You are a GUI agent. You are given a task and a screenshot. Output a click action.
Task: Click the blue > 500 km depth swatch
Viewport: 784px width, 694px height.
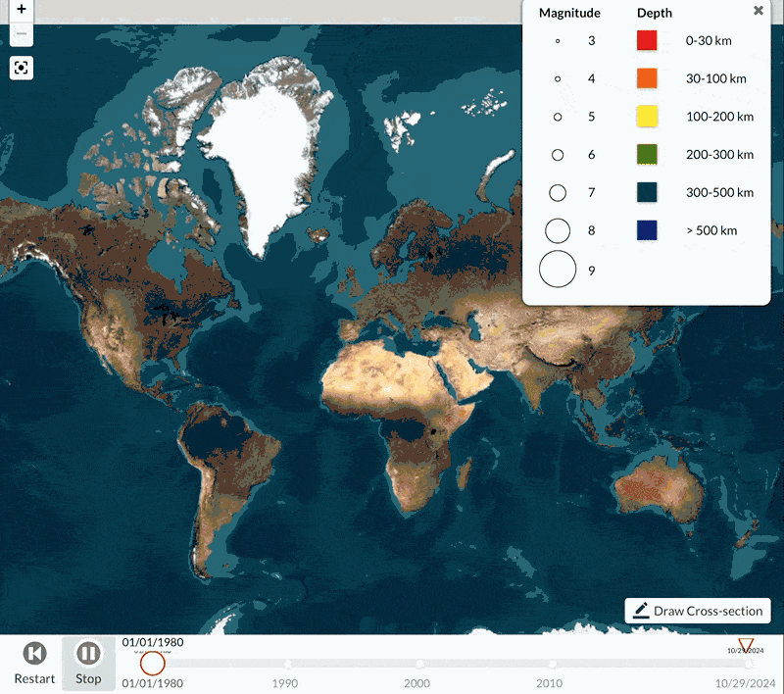click(646, 230)
